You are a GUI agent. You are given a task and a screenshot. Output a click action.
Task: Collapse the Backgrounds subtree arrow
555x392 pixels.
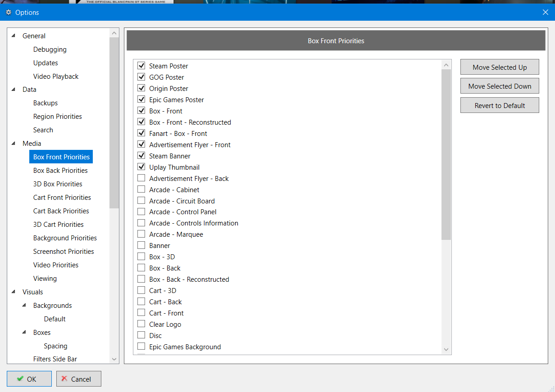[x=24, y=305]
